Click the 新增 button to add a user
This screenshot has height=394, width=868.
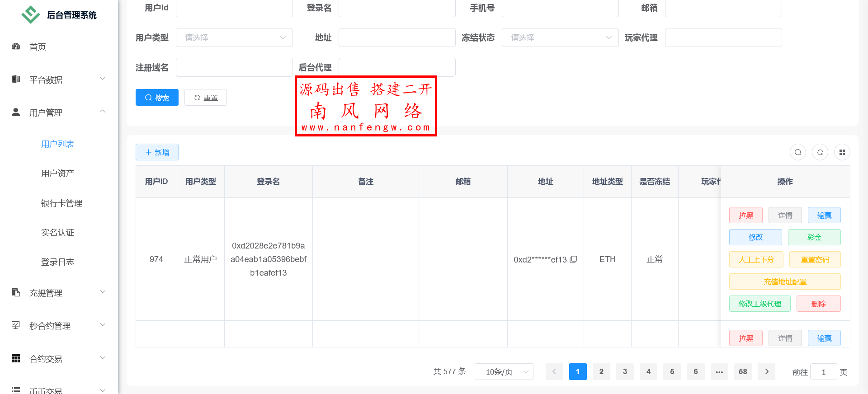[x=157, y=152]
